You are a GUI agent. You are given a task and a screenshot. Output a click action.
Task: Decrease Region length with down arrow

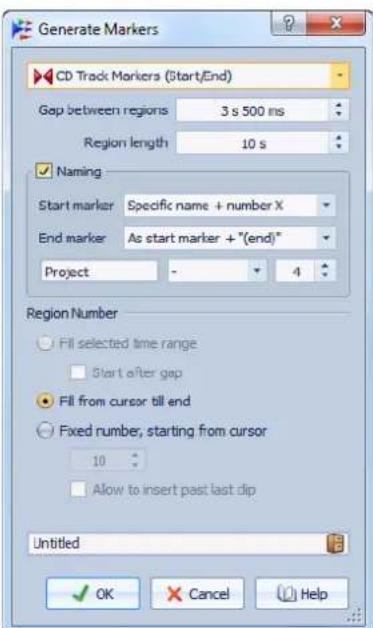[339, 147]
